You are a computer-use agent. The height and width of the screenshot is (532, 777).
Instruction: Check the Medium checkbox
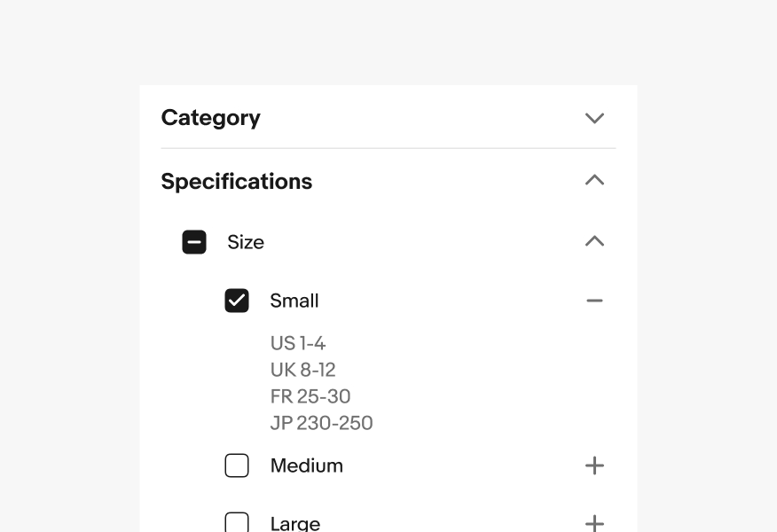pyautogui.click(x=237, y=465)
